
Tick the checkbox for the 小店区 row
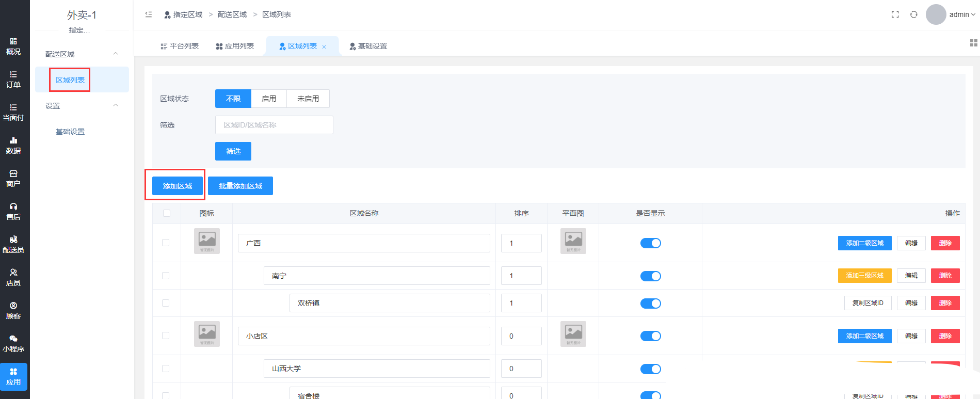point(166,336)
